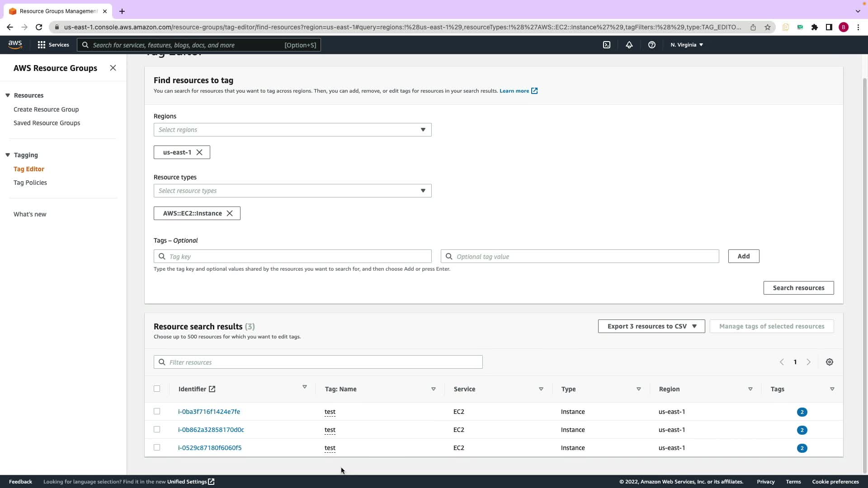Click the table preferences gear icon
The height and width of the screenshot is (488, 868).
point(829,362)
